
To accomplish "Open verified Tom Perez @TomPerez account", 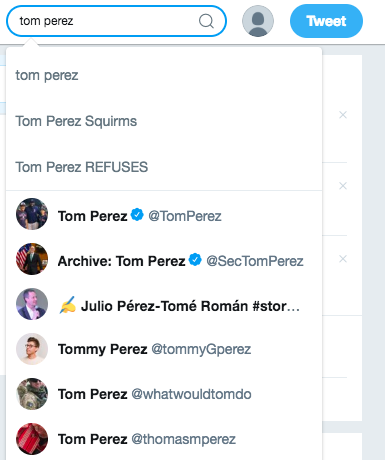I will (164, 214).
